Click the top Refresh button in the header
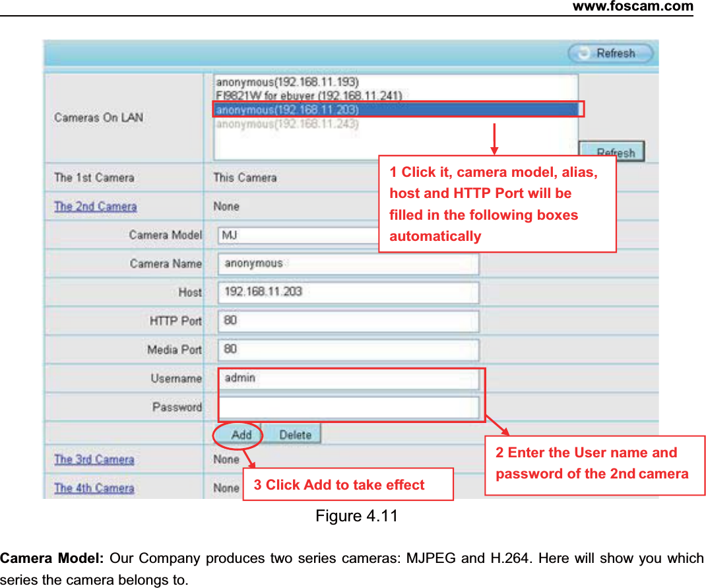The image size is (706, 588). tap(610, 53)
